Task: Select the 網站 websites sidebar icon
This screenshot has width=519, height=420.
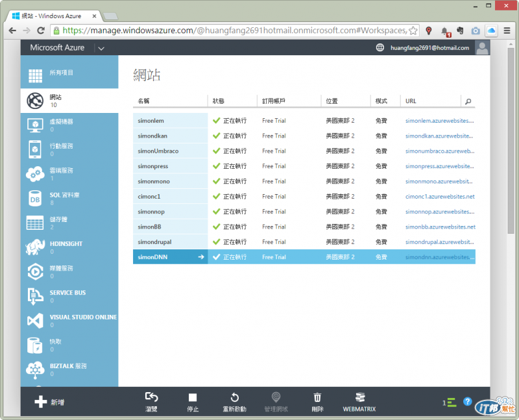Action: pos(35,101)
